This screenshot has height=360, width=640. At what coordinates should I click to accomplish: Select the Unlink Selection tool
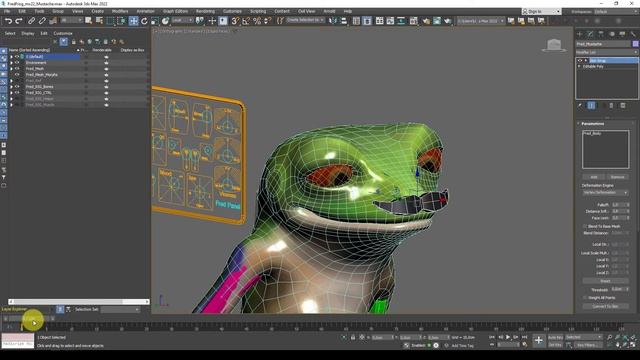[x=42, y=21]
